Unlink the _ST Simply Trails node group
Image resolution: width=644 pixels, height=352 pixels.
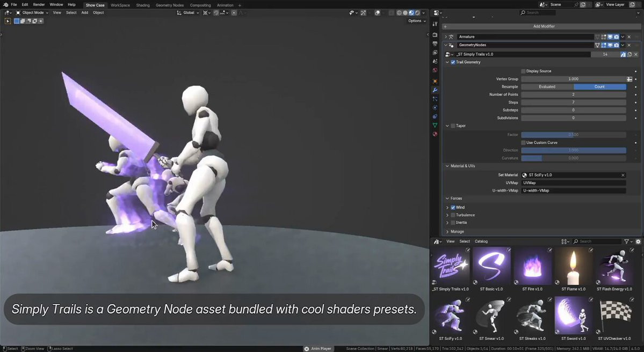pyautogui.click(x=636, y=54)
